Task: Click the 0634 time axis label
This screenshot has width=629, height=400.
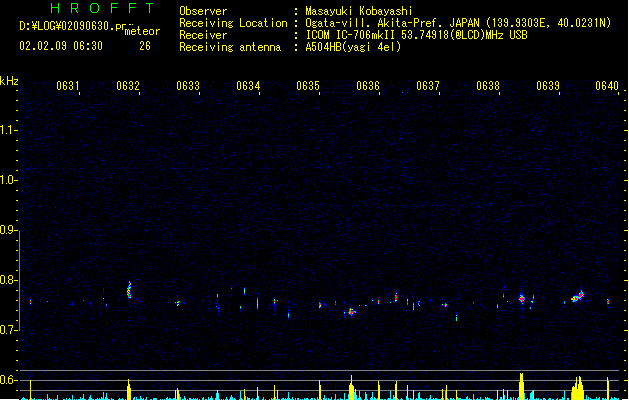Action: coord(248,86)
